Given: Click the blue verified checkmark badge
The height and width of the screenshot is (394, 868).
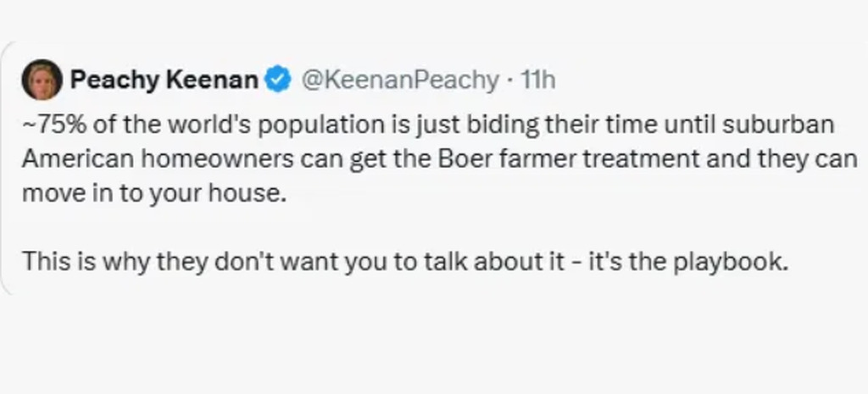Looking at the screenshot, I should (x=276, y=80).
